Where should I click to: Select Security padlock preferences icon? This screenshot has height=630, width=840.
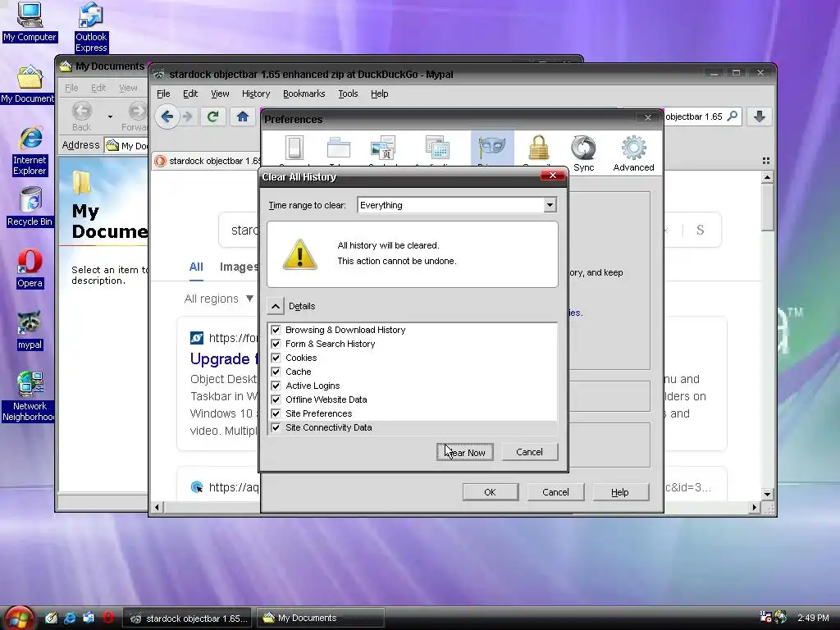point(538,148)
